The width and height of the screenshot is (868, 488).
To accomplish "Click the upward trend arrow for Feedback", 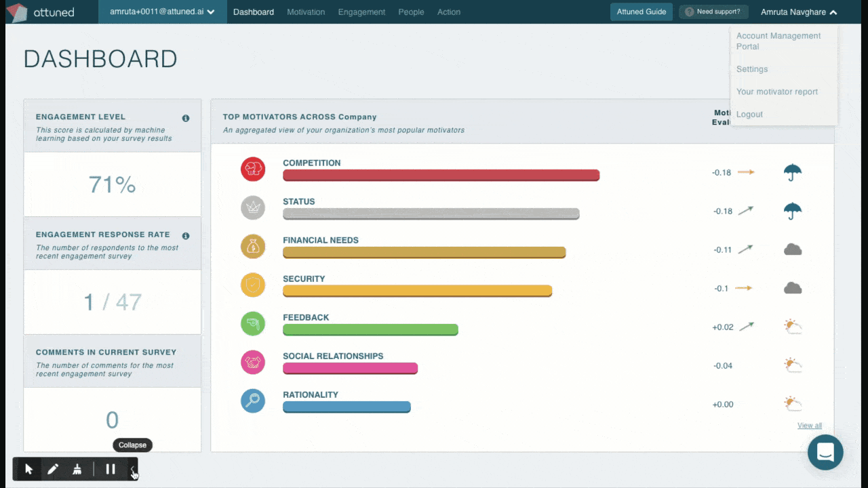I will 746,327.
